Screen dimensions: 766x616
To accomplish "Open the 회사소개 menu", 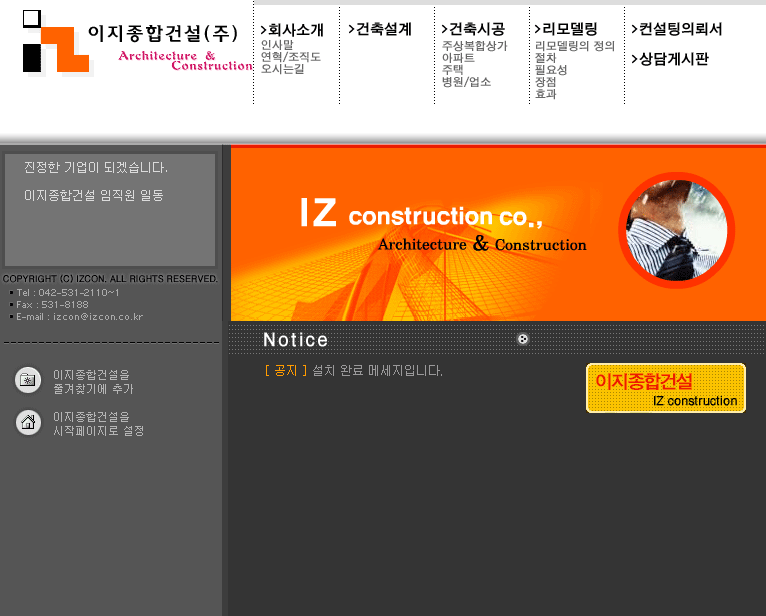I will (292, 30).
